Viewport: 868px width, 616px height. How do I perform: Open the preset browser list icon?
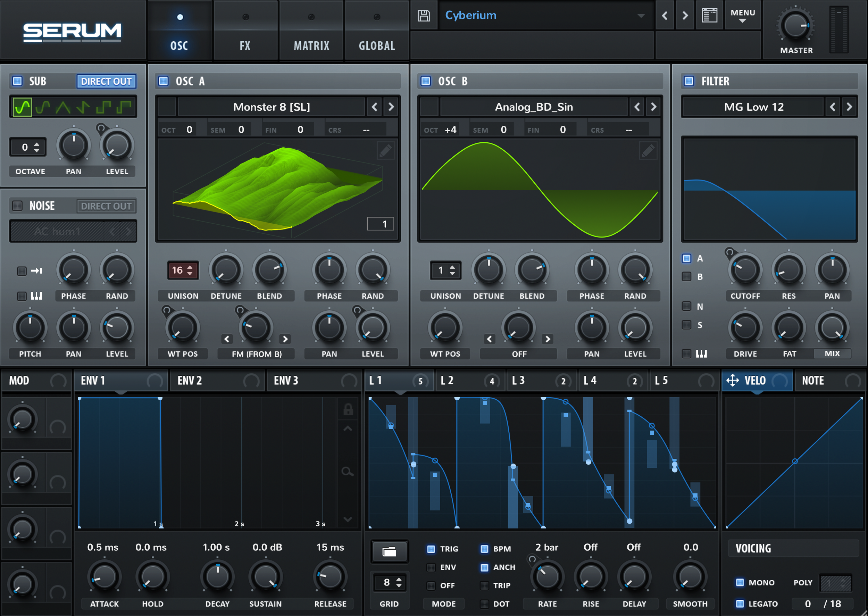pyautogui.click(x=709, y=16)
